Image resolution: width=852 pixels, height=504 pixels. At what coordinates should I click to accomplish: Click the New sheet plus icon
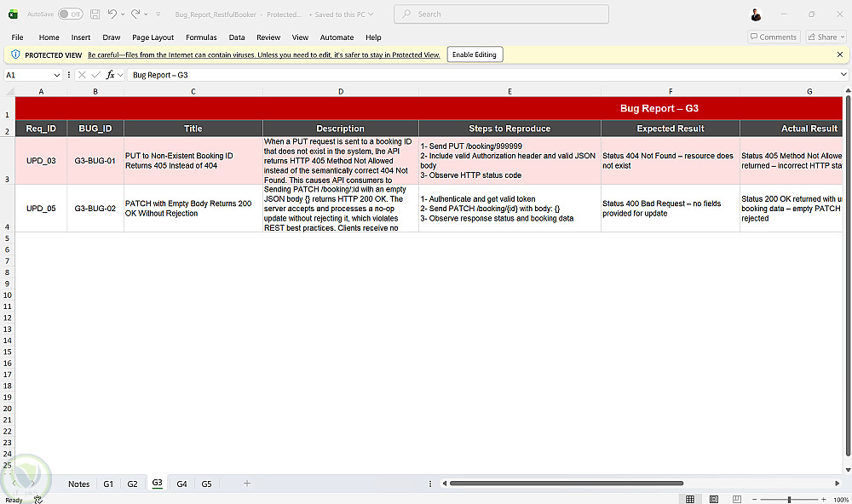247,484
